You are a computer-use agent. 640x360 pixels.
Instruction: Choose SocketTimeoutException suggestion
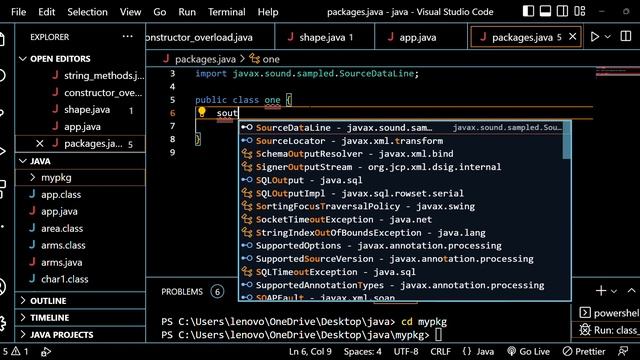pyautogui.click(x=401, y=220)
